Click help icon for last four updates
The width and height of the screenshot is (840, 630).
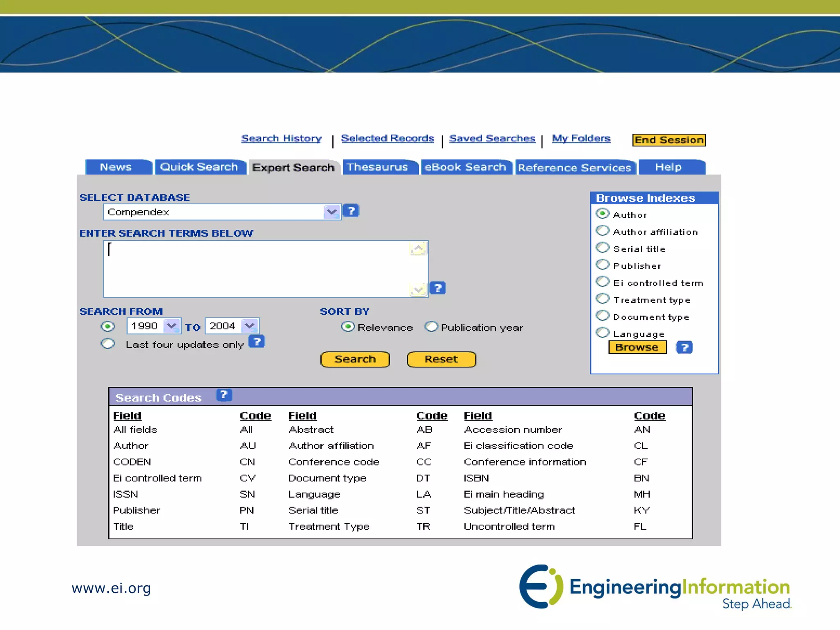tap(257, 342)
